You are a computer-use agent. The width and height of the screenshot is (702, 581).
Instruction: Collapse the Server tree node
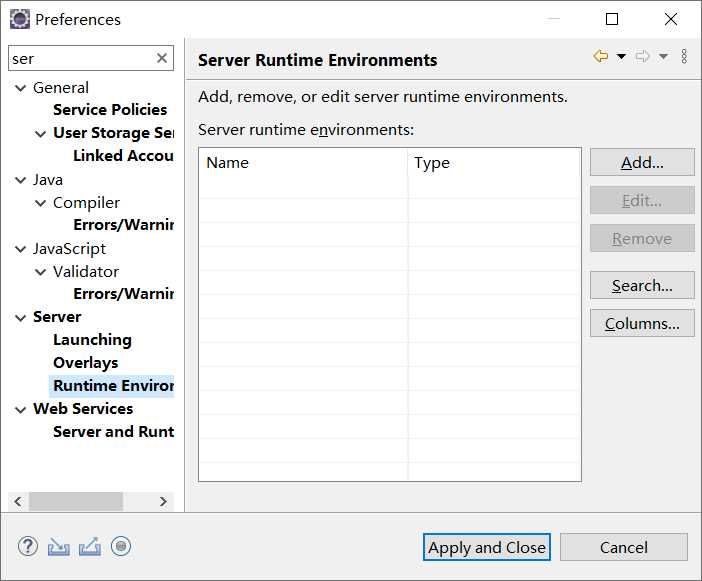(20, 317)
